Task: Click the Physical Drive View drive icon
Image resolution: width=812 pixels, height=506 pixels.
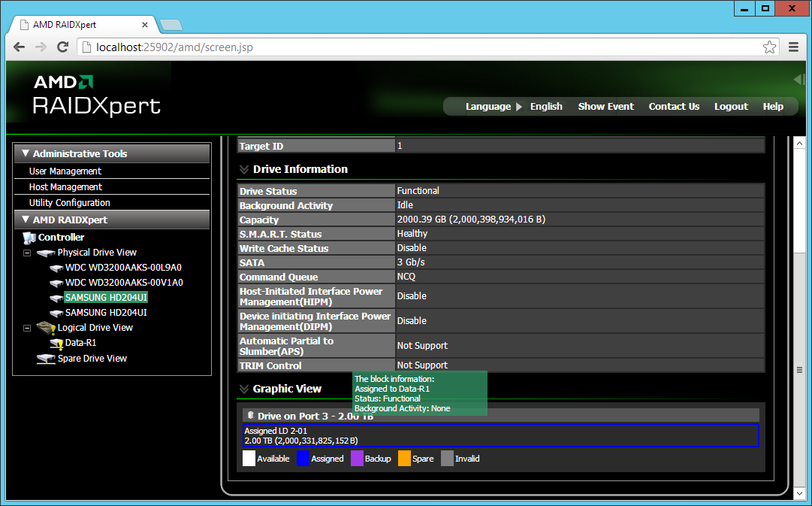Action: tap(46, 253)
